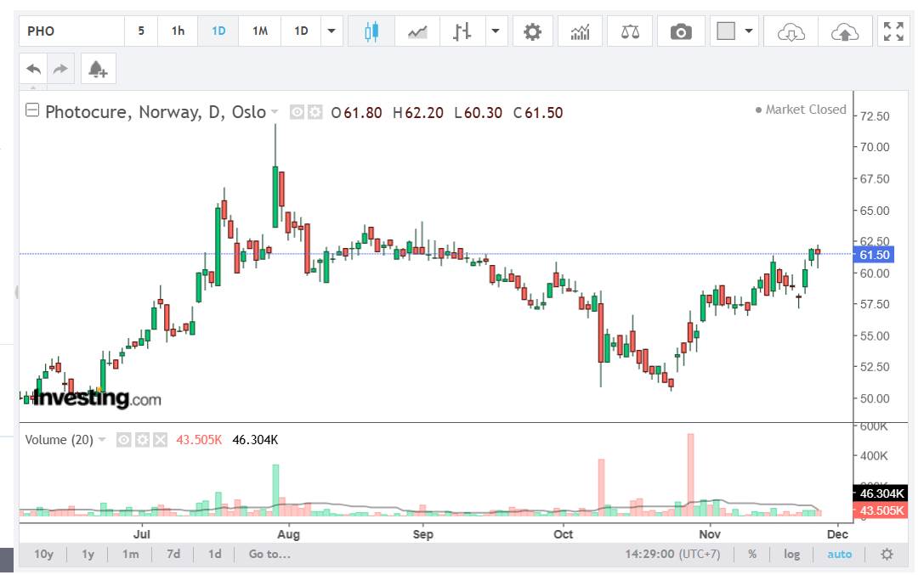Select the highlighted 1D interval
The height and width of the screenshot is (575, 924).
pos(218,31)
